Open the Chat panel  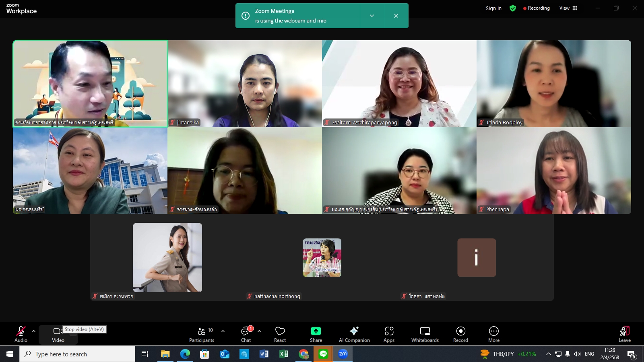[246, 334]
